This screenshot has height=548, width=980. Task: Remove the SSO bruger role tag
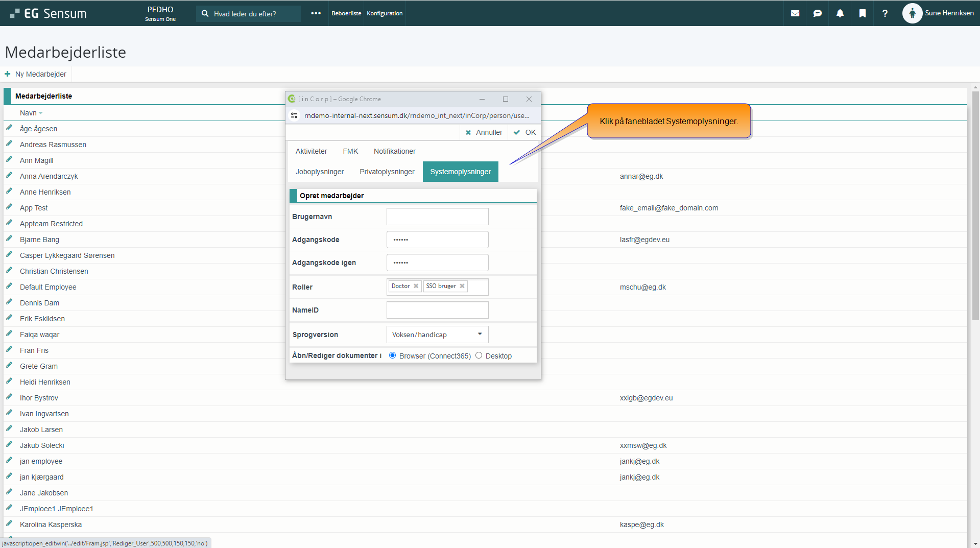[462, 286]
